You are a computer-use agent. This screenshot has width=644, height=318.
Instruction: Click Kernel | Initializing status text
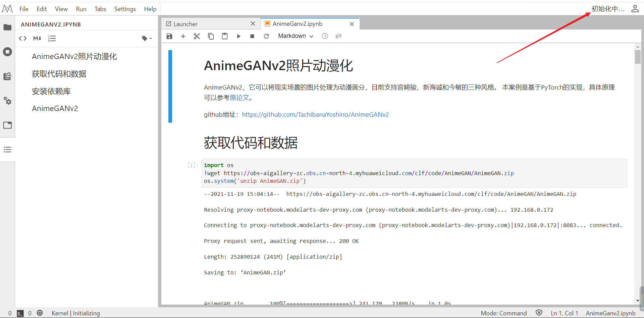pos(76,313)
